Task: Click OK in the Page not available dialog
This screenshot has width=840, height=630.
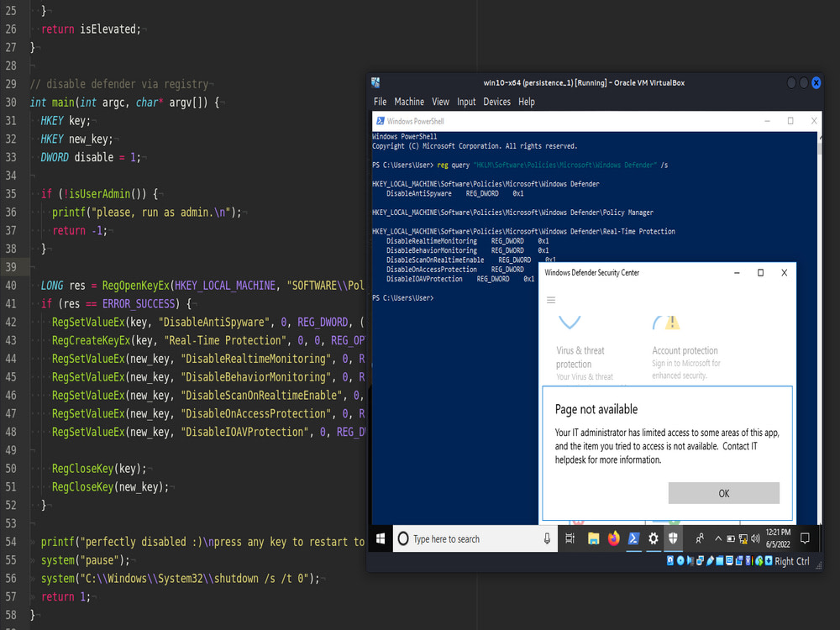Action: tap(724, 493)
